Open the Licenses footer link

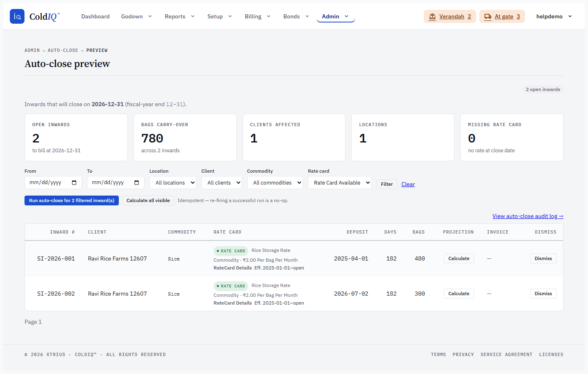tap(551, 354)
